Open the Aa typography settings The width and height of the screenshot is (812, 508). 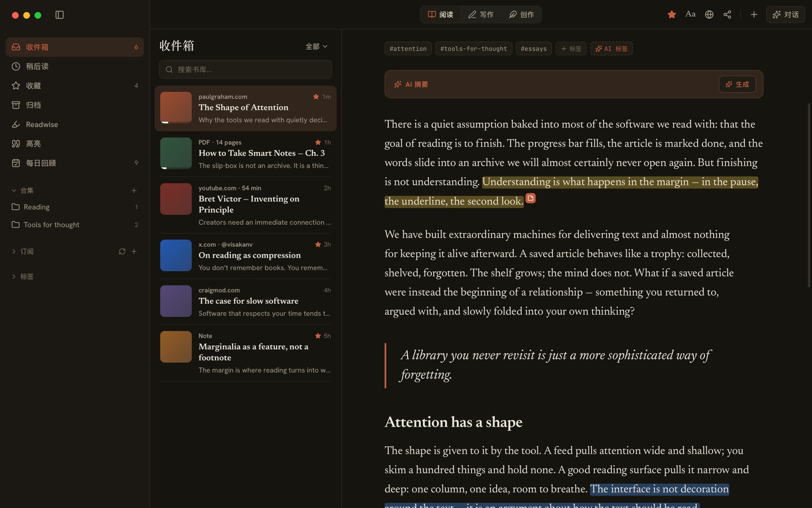click(x=690, y=14)
